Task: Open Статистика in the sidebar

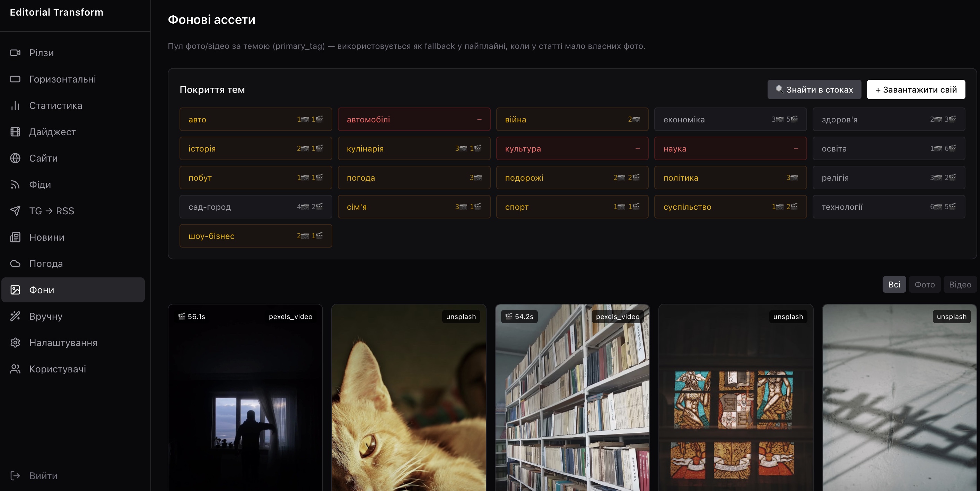Action: click(73, 105)
